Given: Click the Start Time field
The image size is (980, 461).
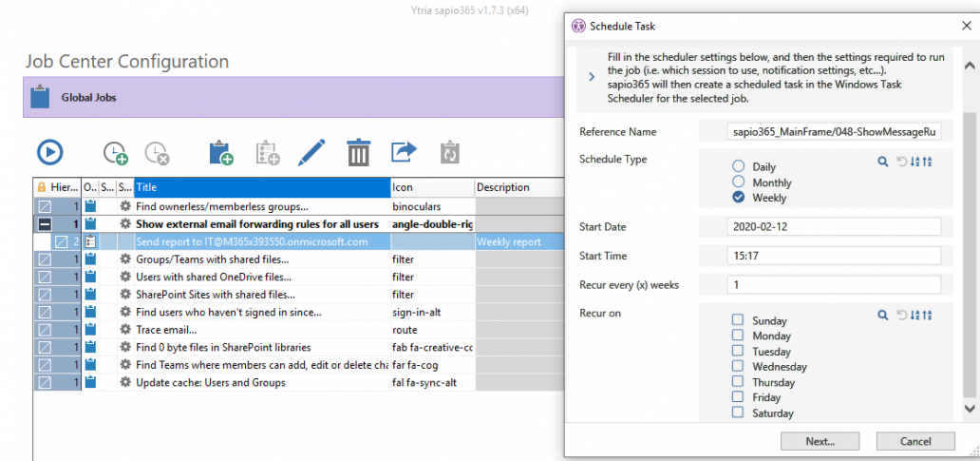Looking at the screenshot, I should click(x=834, y=255).
